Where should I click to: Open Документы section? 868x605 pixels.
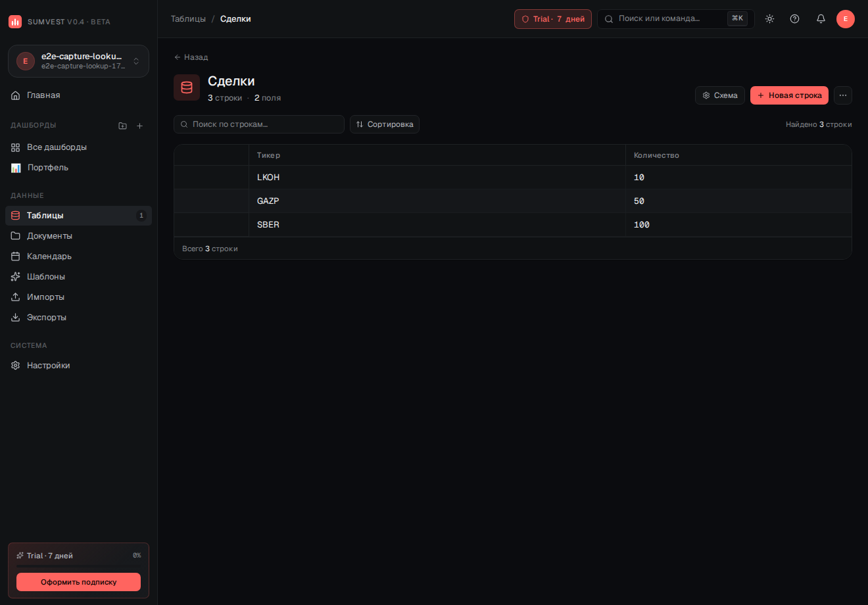pyautogui.click(x=78, y=236)
